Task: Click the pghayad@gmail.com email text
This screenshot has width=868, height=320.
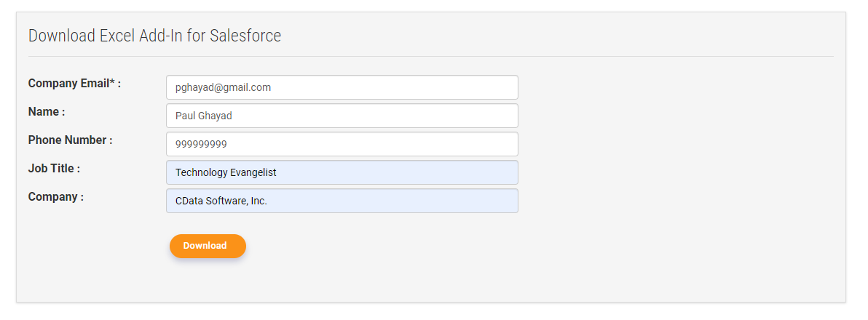Action: (223, 87)
